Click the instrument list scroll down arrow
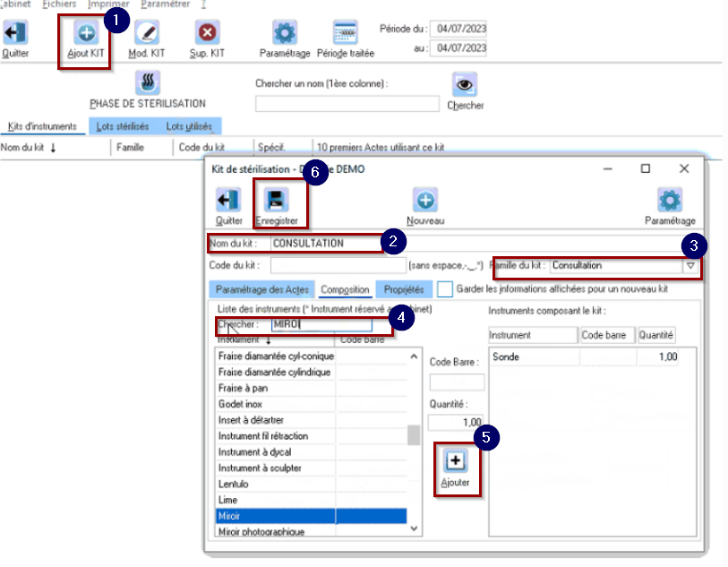The height and width of the screenshot is (567, 728). click(x=414, y=528)
